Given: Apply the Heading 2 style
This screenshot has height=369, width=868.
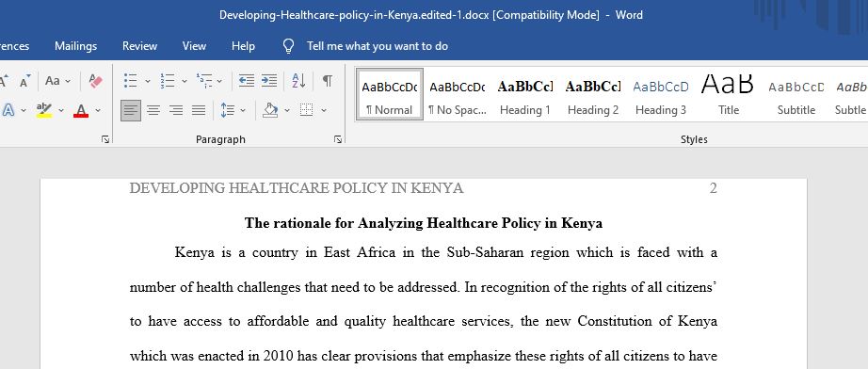Looking at the screenshot, I should click(593, 94).
